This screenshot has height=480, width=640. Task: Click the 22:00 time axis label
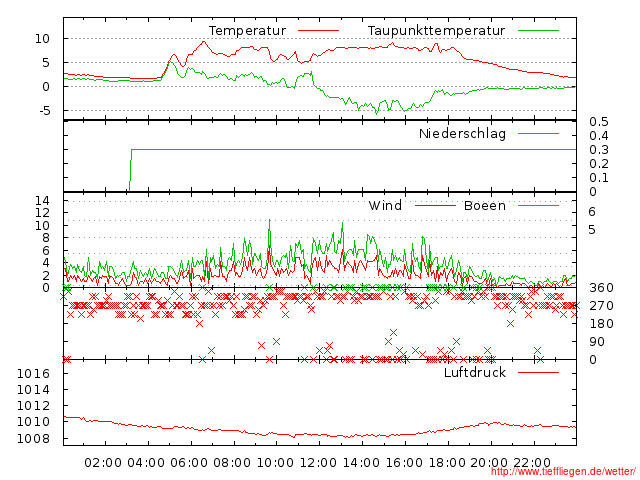[x=532, y=463]
